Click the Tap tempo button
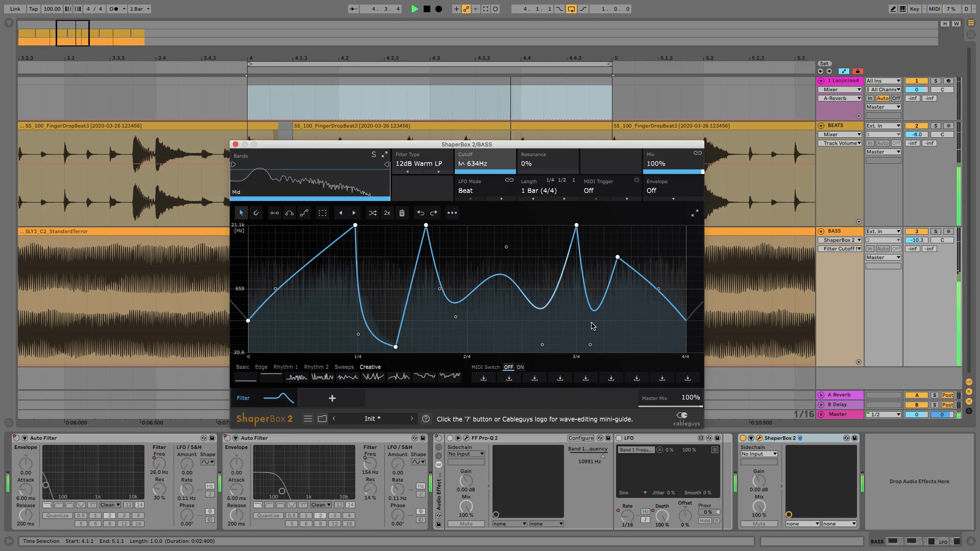Viewport: 980px width, 551px height. [33, 9]
